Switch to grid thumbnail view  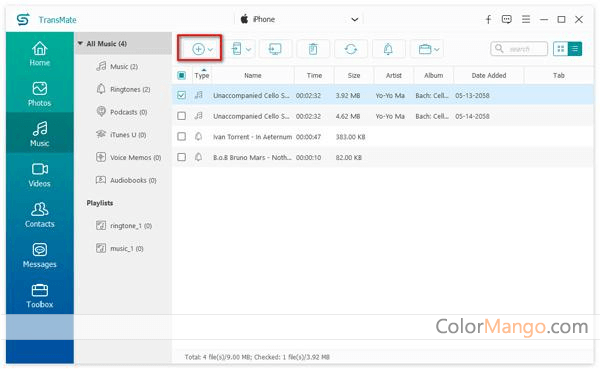coord(561,49)
